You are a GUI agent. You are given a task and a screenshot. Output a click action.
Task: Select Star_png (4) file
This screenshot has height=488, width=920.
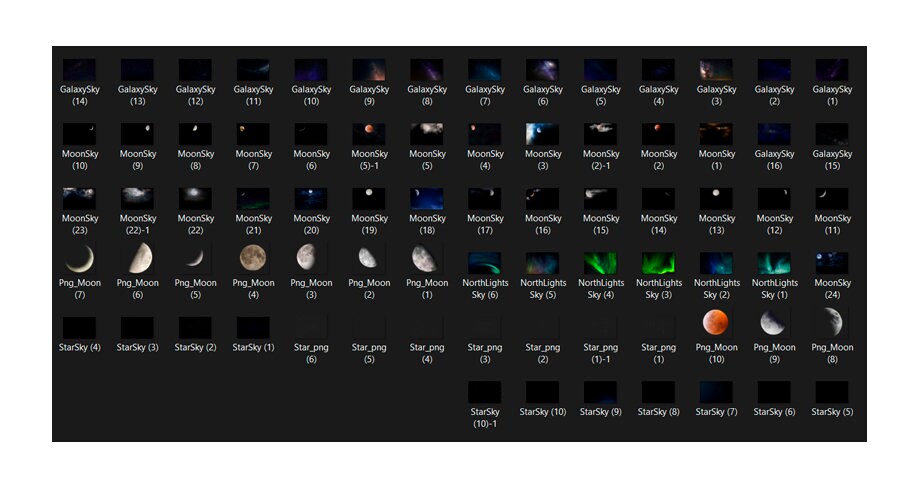click(427, 328)
